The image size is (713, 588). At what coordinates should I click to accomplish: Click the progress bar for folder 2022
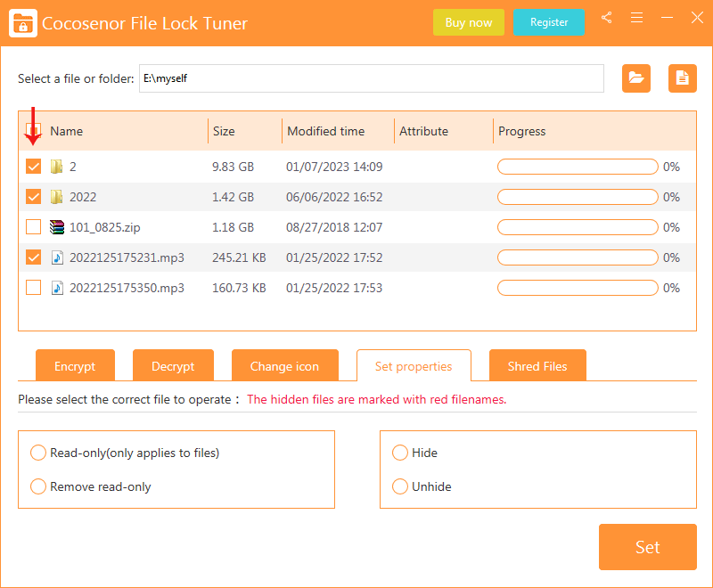click(x=578, y=197)
